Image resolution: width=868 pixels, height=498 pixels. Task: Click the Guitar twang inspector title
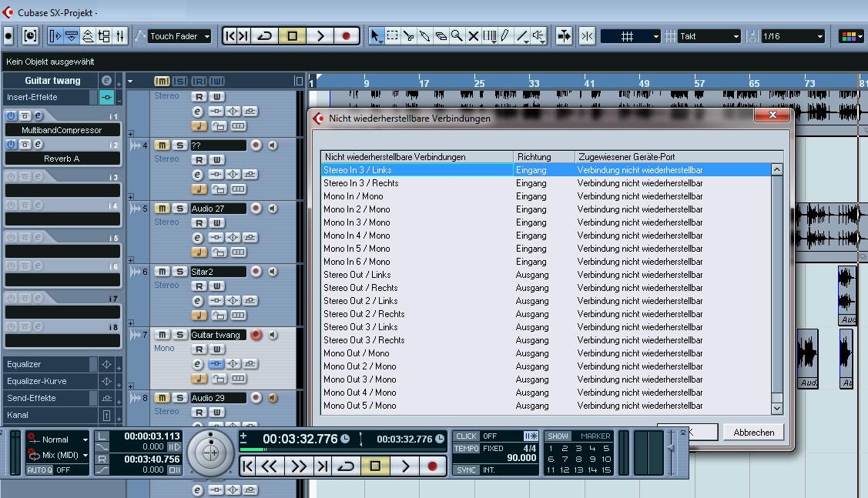coord(52,81)
